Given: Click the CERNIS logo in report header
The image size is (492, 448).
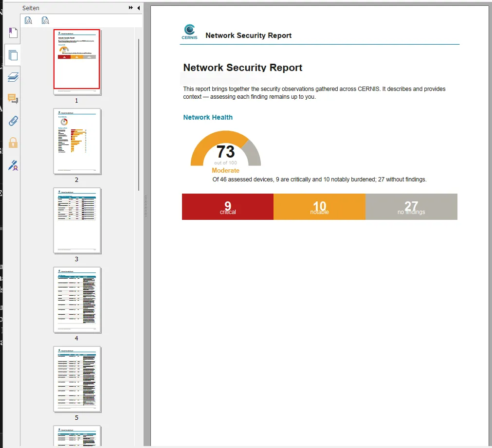Looking at the screenshot, I should pyautogui.click(x=189, y=32).
